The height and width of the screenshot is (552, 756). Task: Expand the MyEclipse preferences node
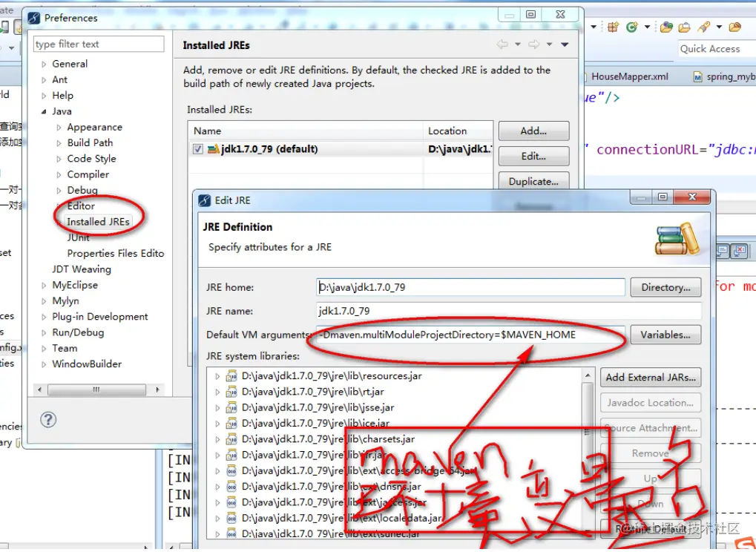tap(44, 286)
